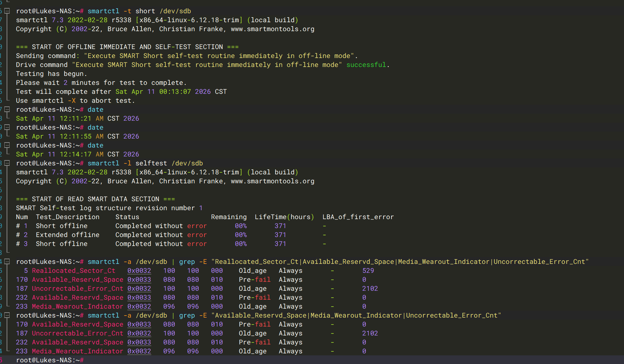This screenshot has width=624, height=364.
Task: Fold the second 'date' command block
Action: 7,127
